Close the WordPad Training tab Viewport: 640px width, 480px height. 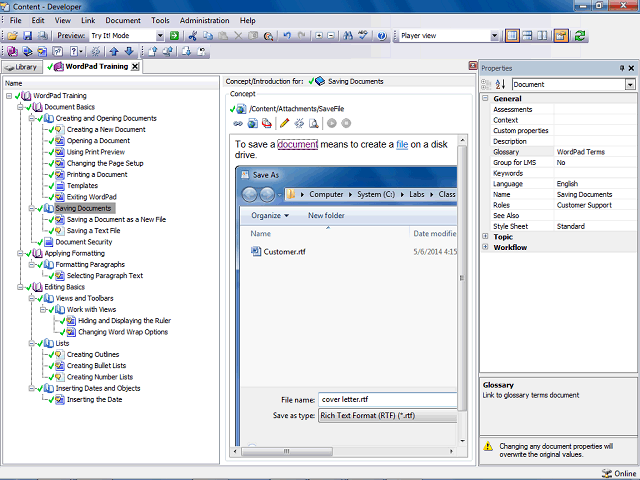coord(135,67)
